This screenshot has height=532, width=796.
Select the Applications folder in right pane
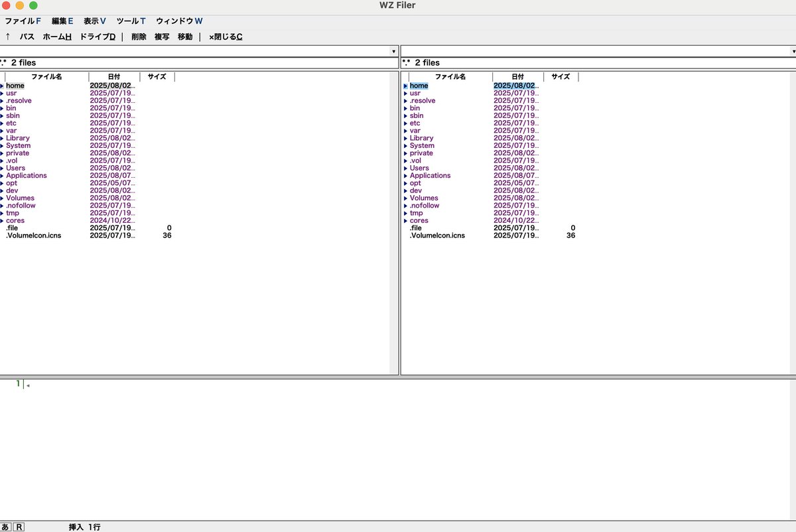coord(430,176)
